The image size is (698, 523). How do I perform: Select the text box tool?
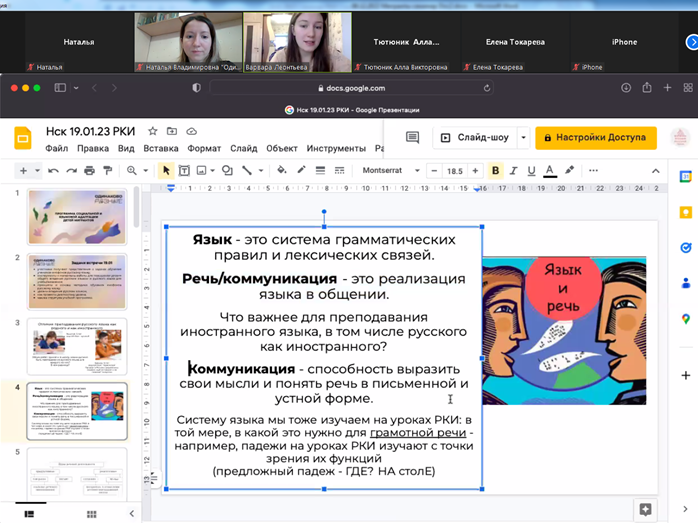(185, 171)
